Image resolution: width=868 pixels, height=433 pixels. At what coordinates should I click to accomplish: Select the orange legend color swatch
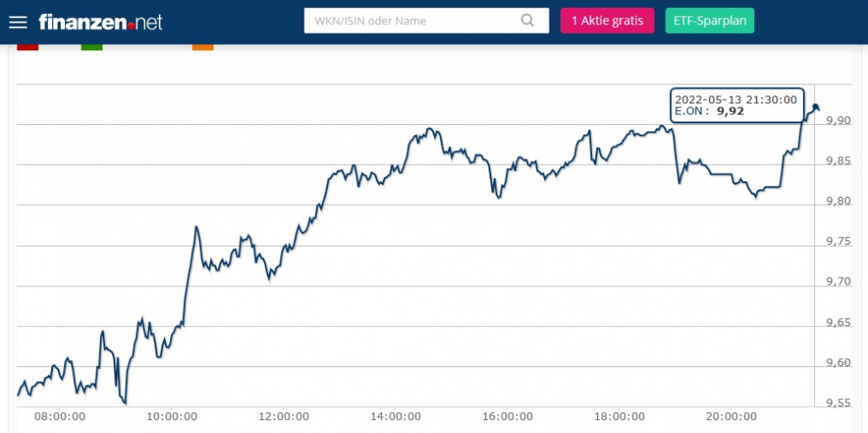[x=202, y=47]
